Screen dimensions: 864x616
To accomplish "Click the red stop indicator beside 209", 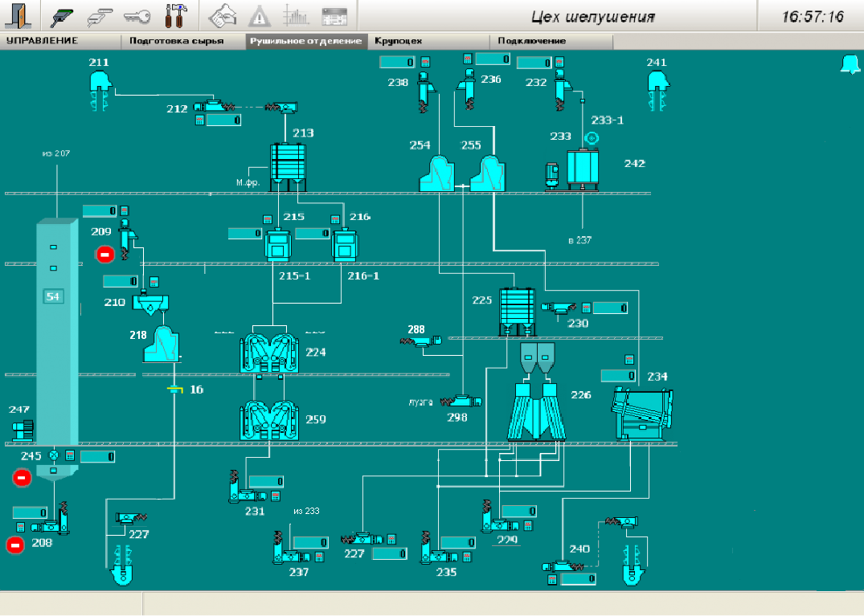I will (x=104, y=255).
